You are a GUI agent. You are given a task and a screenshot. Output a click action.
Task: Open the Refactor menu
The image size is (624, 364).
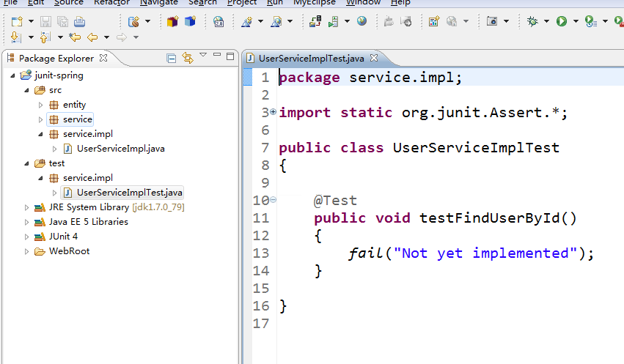[x=112, y=2]
